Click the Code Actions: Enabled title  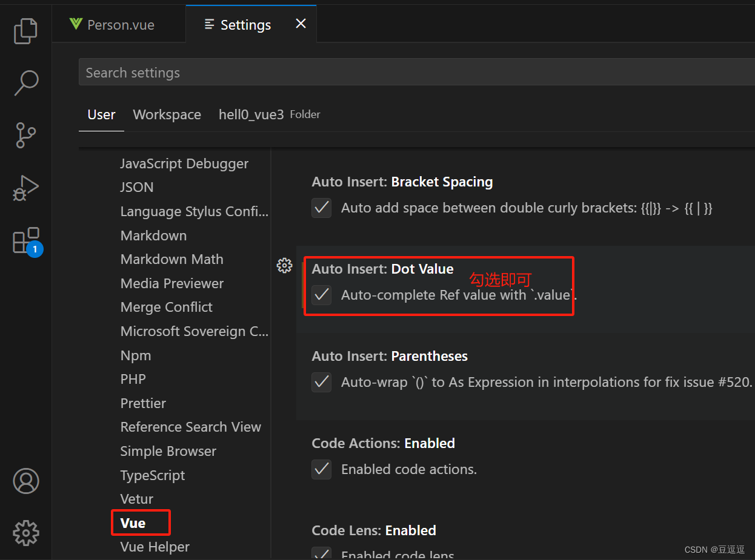tap(383, 443)
